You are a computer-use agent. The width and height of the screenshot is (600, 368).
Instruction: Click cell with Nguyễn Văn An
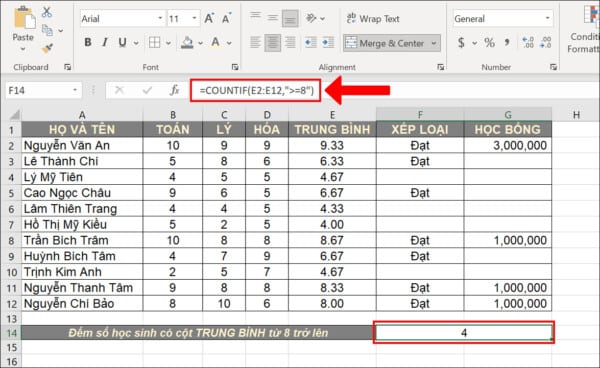pos(82,145)
